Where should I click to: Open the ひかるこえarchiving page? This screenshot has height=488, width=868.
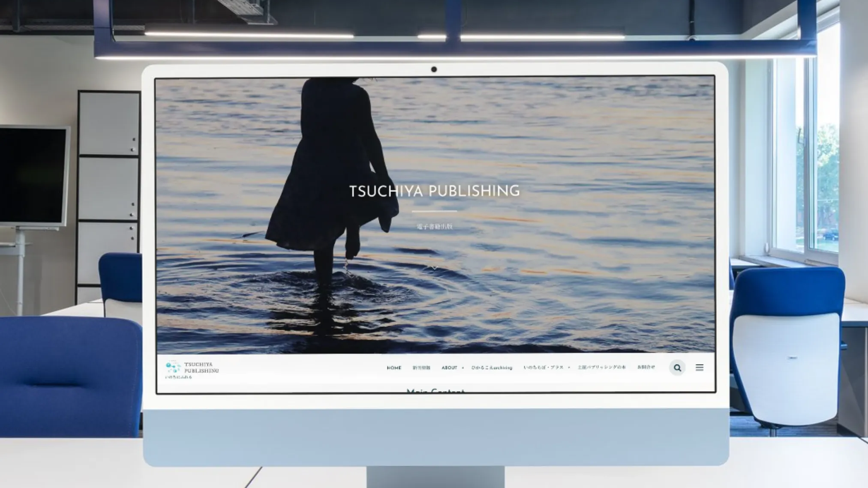[x=492, y=368]
